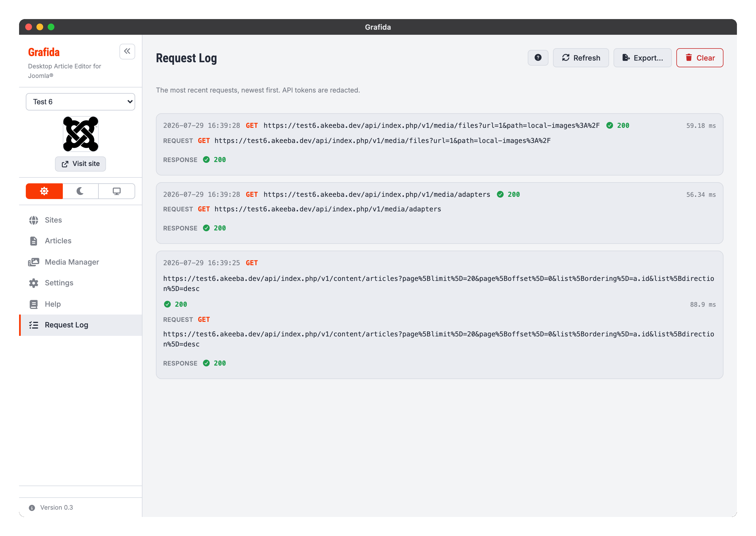Click the Request Log page heading
This screenshot has width=756, height=536.
(x=186, y=58)
